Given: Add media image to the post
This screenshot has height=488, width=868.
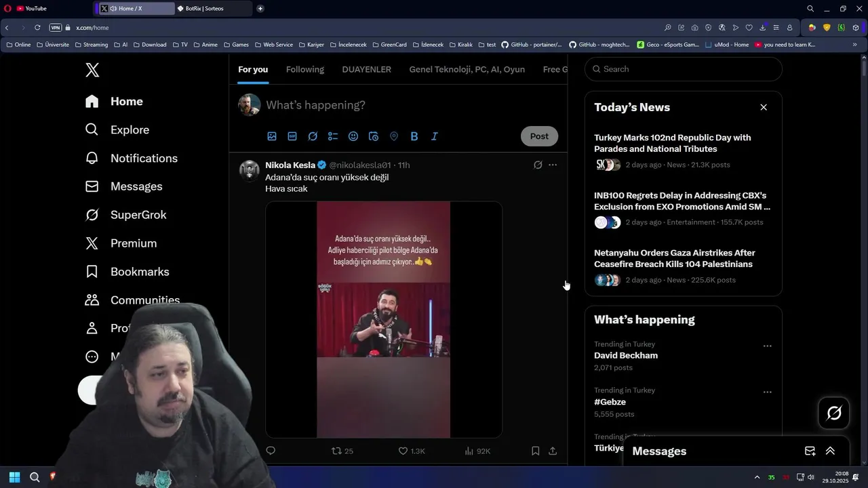Looking at the screenshot, I should coord(272,136).
